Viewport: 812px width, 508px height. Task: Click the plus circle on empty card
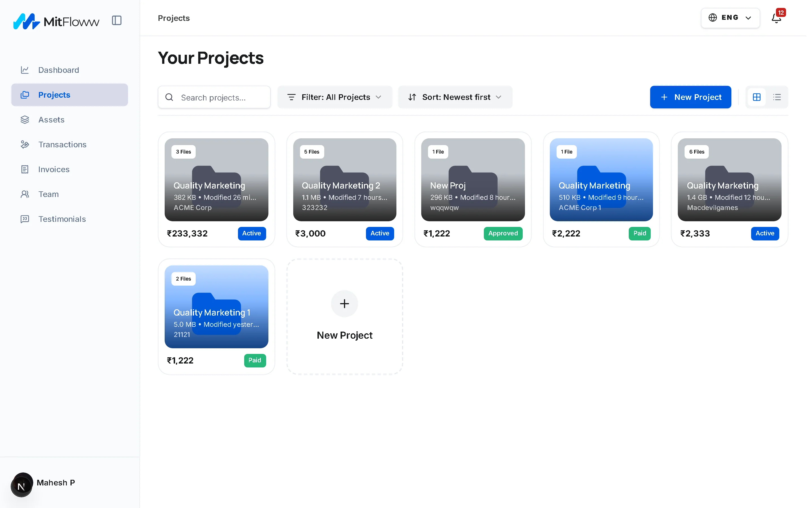[x=345, y=304]
